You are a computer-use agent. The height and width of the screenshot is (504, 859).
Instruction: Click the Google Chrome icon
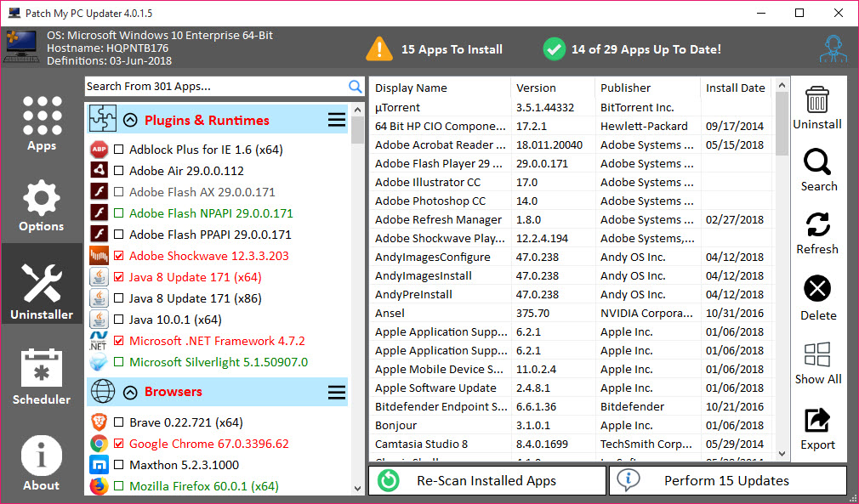(x=100, y=444)
